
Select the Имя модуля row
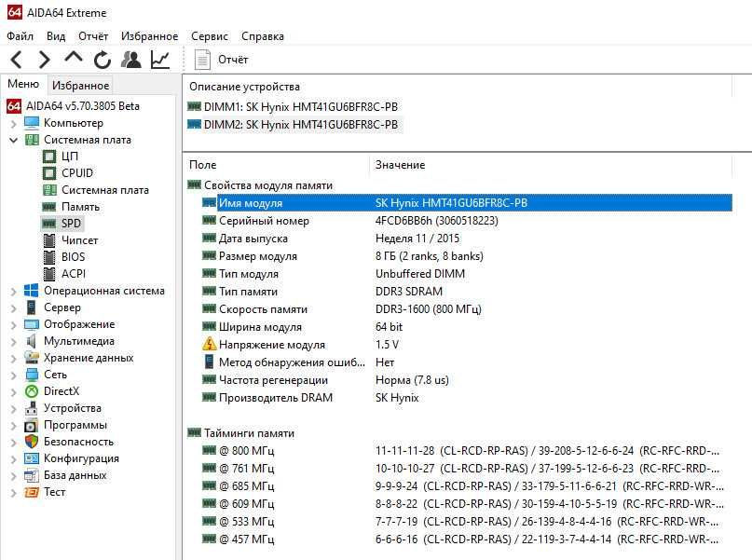pos(467,203)
